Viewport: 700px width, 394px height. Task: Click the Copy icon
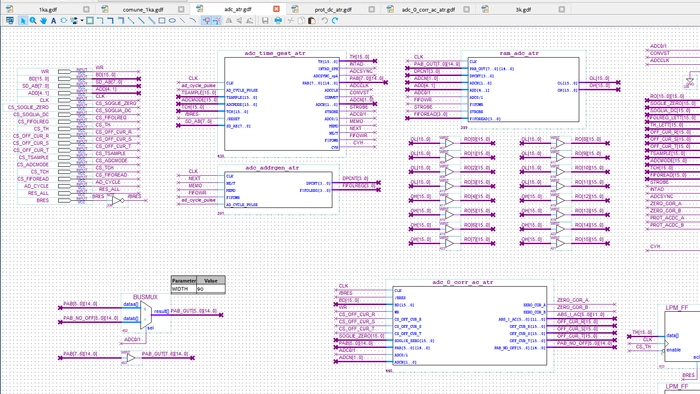[x=301, y=21]
